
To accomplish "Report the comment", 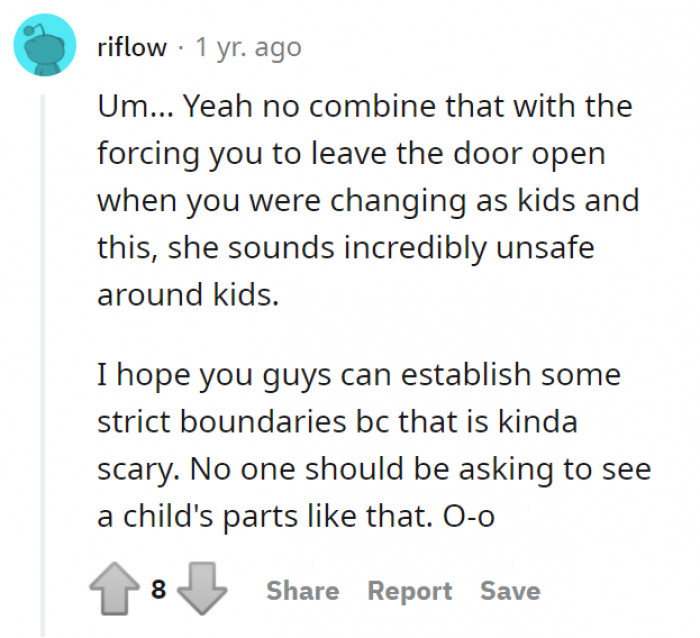I will click(410, 591).
